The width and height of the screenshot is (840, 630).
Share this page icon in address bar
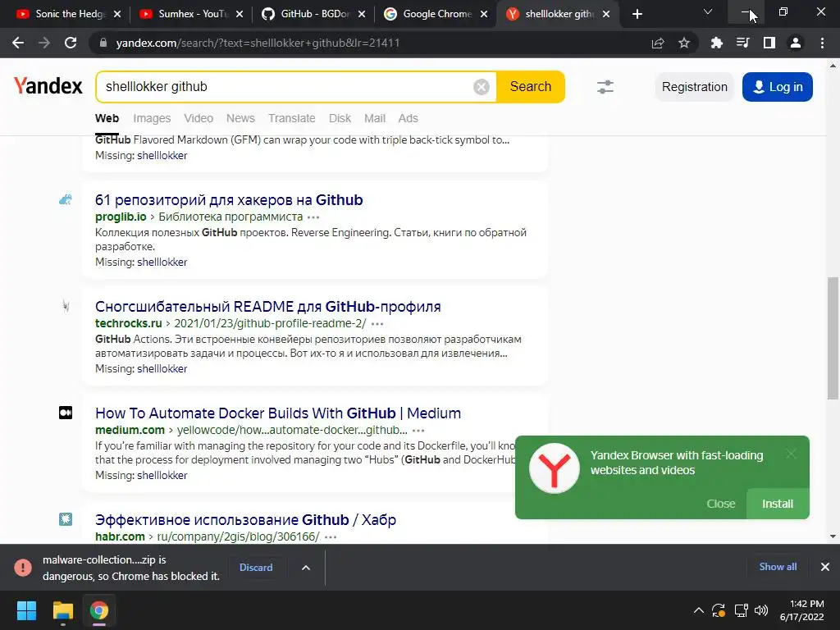658,43
